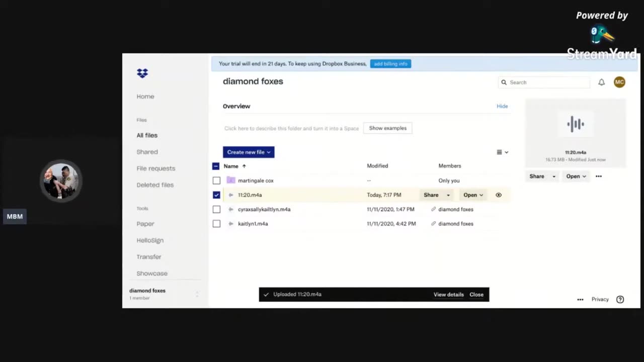The width and height of the screenshot is (644, 362).
Task: Click the folder description field
Action: coord(292,128)
